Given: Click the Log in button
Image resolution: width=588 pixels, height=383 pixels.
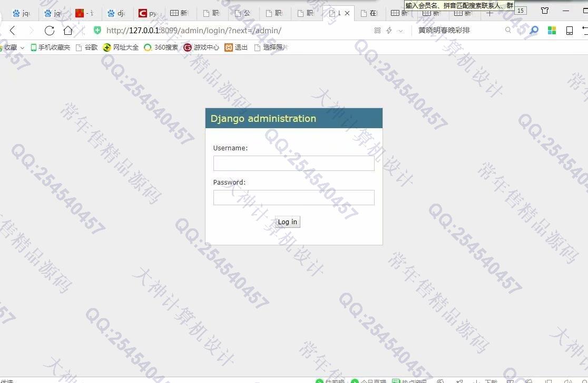Looking at the screenshot, I should [288, 222].
